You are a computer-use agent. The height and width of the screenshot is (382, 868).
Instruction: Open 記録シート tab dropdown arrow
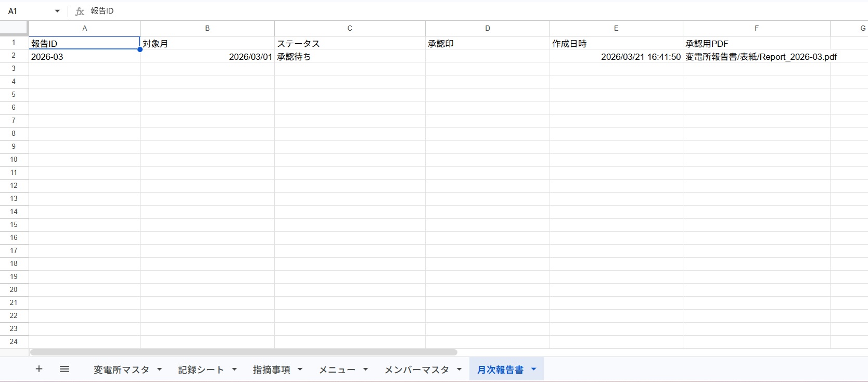tap(235, 370)
